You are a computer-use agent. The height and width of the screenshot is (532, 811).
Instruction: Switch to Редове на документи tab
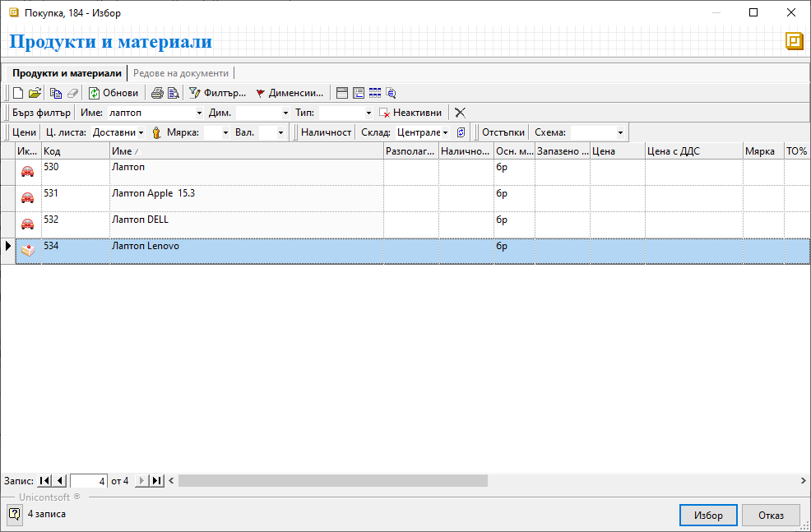180,73
